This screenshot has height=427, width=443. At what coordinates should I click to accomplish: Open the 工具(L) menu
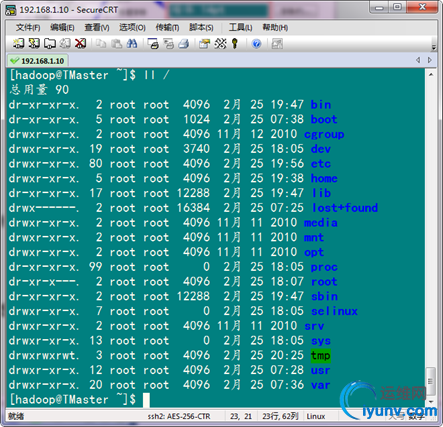[x=240, y=27]
